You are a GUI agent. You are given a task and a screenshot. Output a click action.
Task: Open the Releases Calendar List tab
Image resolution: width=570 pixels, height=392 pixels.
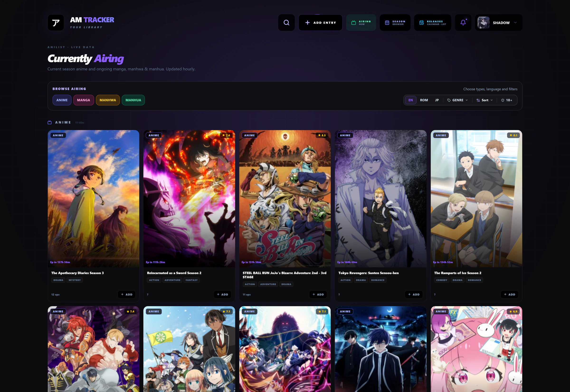click(432, 23)
